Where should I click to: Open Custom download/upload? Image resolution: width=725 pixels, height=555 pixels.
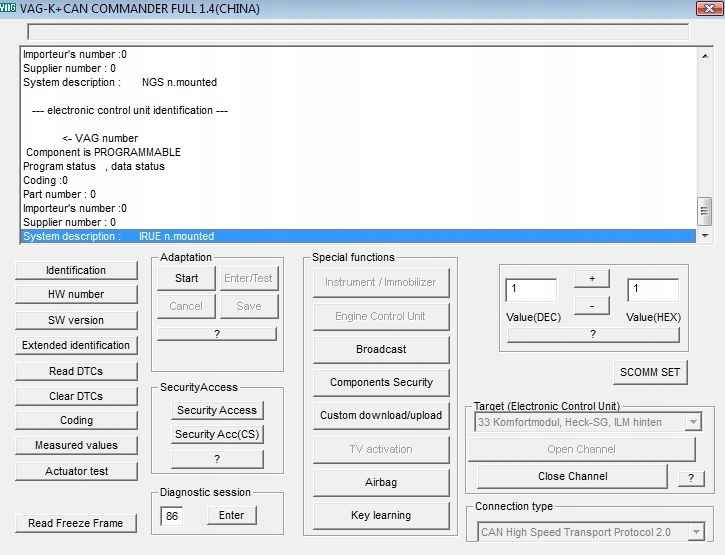pos(381,415)
